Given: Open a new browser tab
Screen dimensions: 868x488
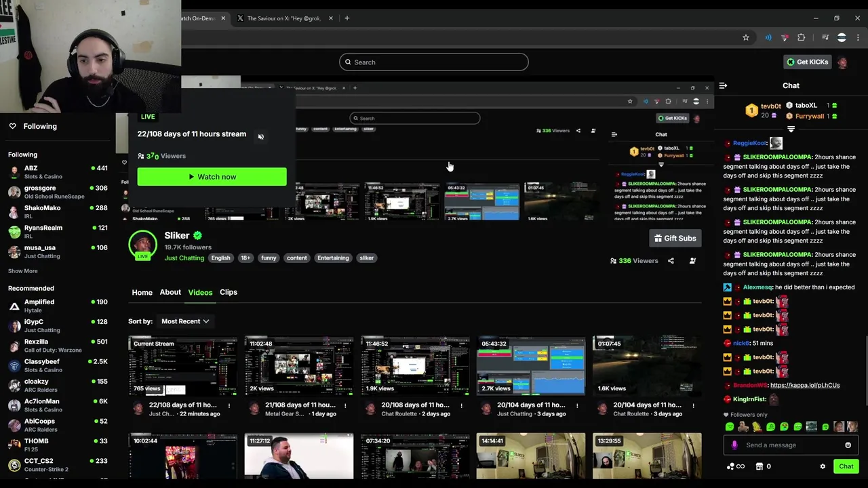Looking at the screenshot, I should pos(347,18).
